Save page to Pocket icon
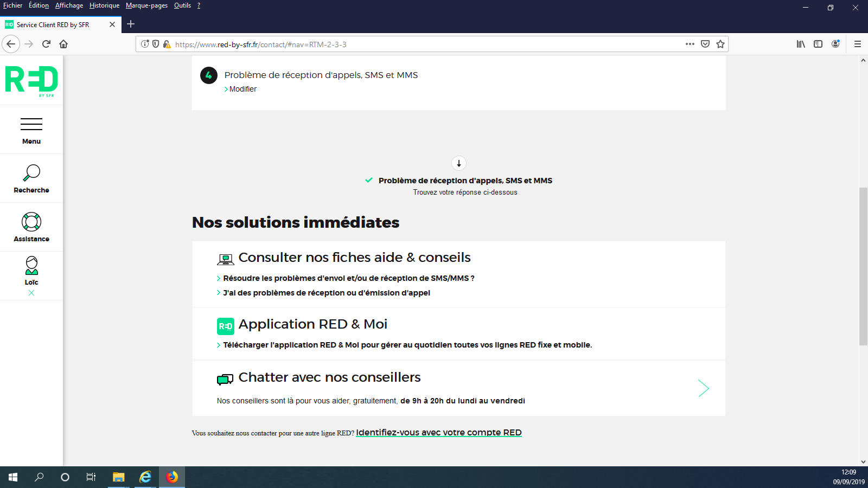 [x=705, y=44]
